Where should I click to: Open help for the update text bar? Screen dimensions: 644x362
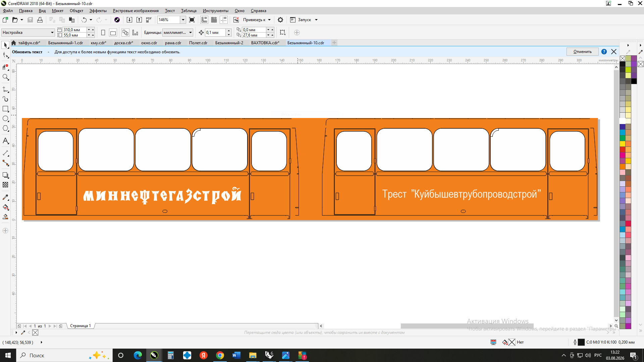(604, 52)
